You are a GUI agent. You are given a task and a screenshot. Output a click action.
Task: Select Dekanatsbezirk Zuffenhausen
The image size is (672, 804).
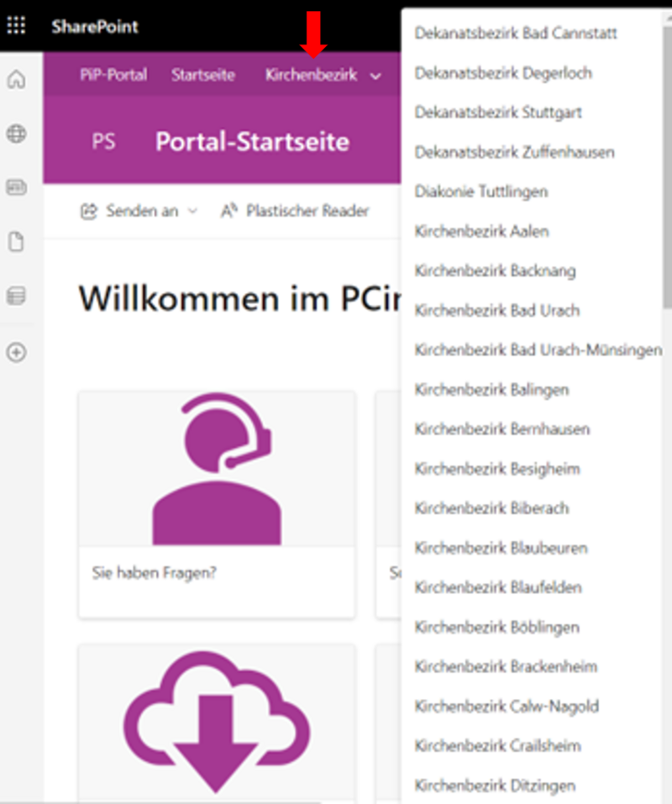coord(515,152)
